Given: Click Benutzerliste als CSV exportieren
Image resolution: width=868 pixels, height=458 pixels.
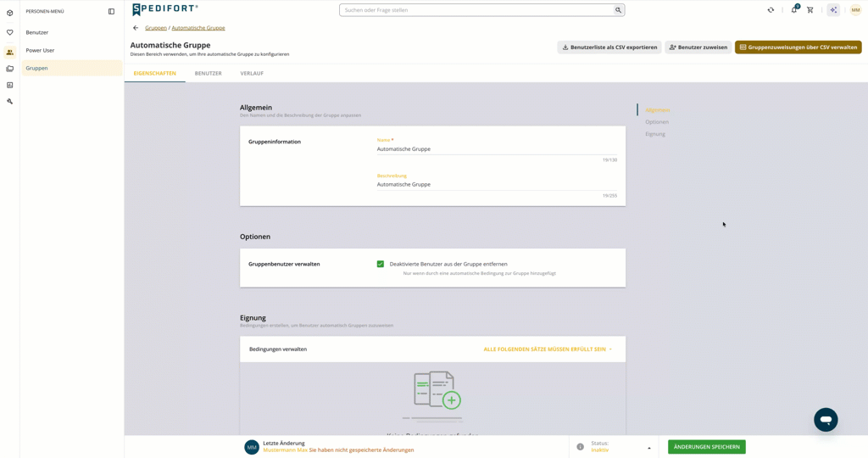Looking at the screenshot, I should (x=609, y=47).
